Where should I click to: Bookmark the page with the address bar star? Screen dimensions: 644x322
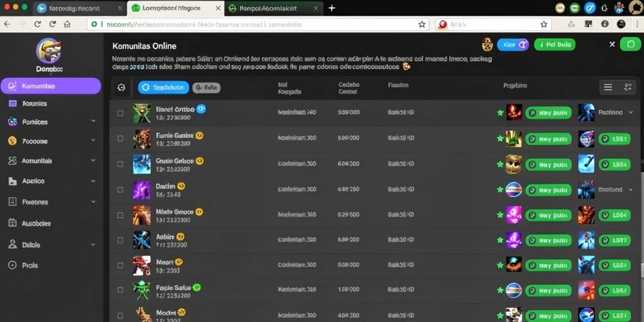click(422, 25)
